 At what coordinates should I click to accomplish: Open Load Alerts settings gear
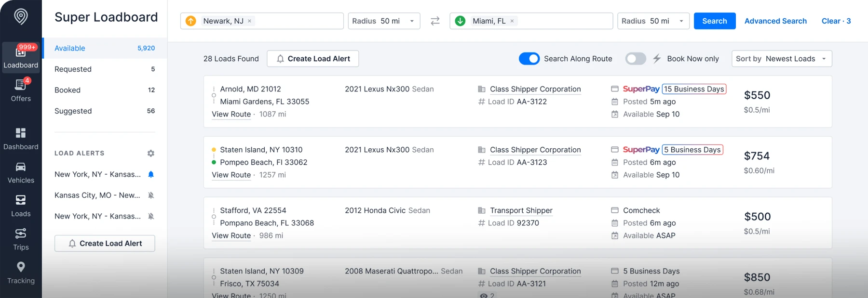[151, 153]
